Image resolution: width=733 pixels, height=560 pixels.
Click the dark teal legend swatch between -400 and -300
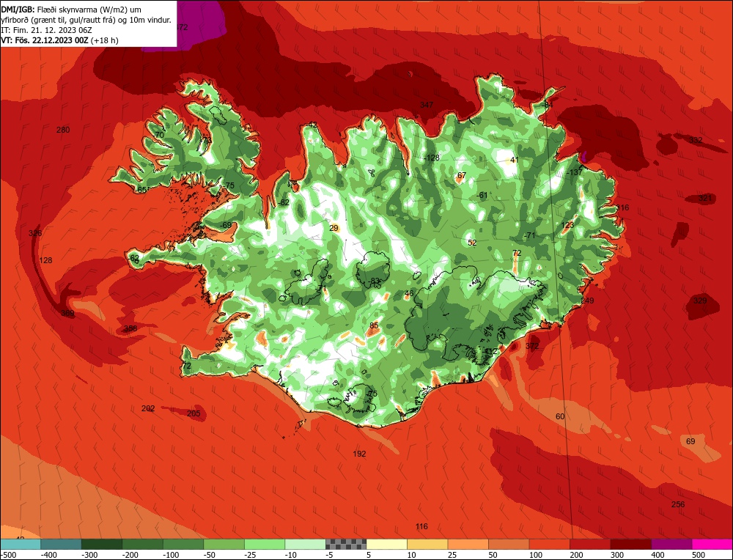coord(62,544)
